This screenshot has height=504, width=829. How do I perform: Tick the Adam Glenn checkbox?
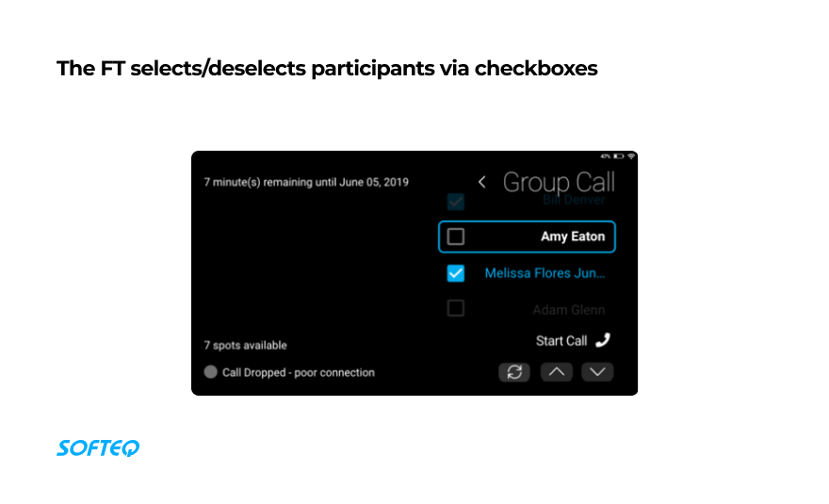pos(456,308)
